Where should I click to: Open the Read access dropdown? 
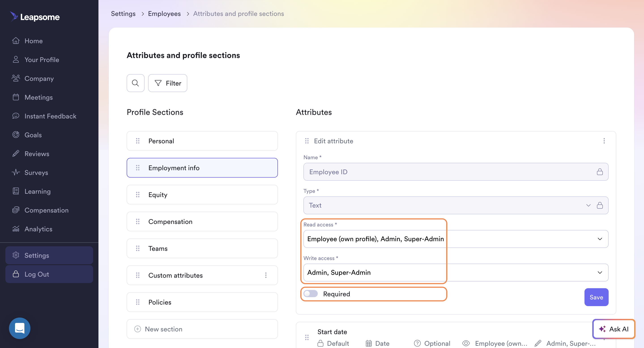(x=456, y=239)
